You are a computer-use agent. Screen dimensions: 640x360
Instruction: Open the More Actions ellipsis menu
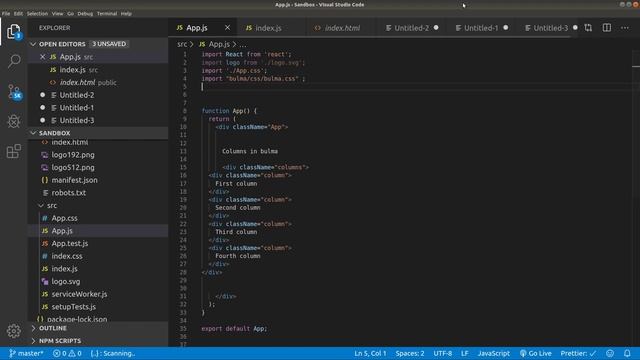click(625, 28)
